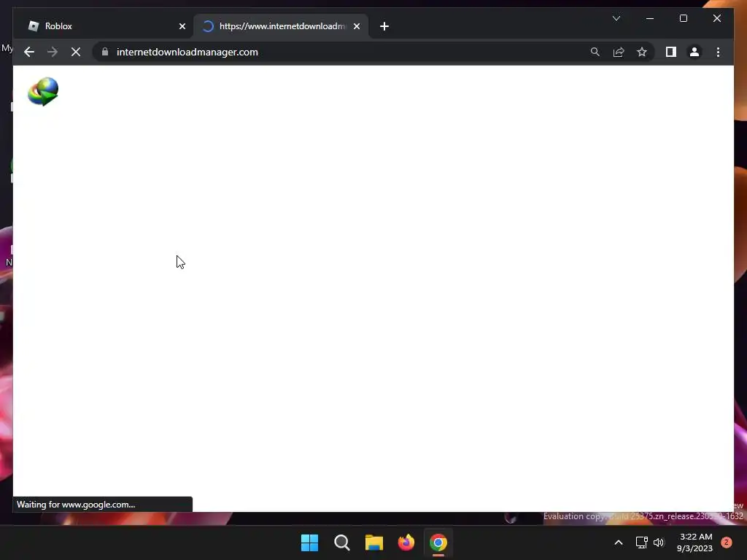Open a new tab
The height and width of the screenshot is (560, 747).
click(384, 26)
